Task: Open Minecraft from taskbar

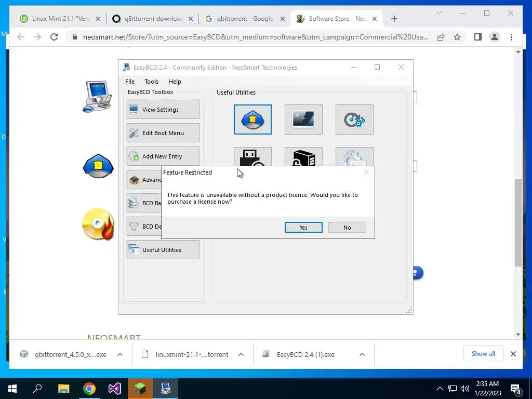Action: (140, 389)
